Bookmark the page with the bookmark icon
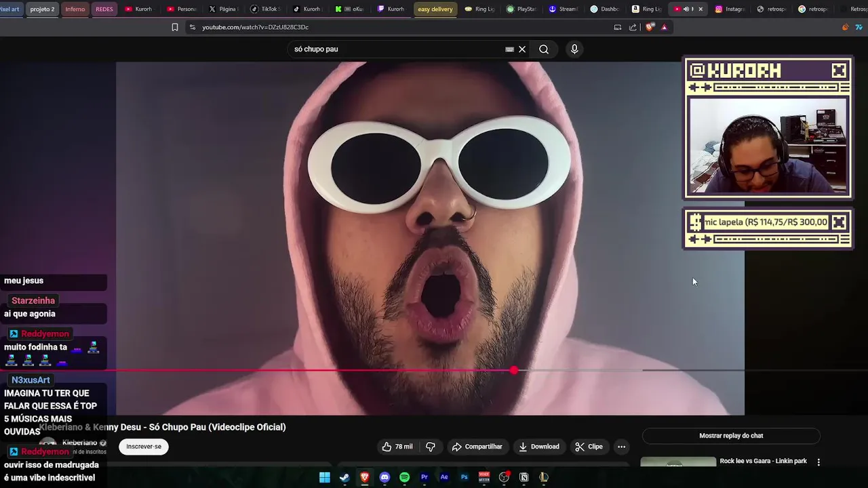This screenshot has height=488, width=868. click(x=175, y=27)
